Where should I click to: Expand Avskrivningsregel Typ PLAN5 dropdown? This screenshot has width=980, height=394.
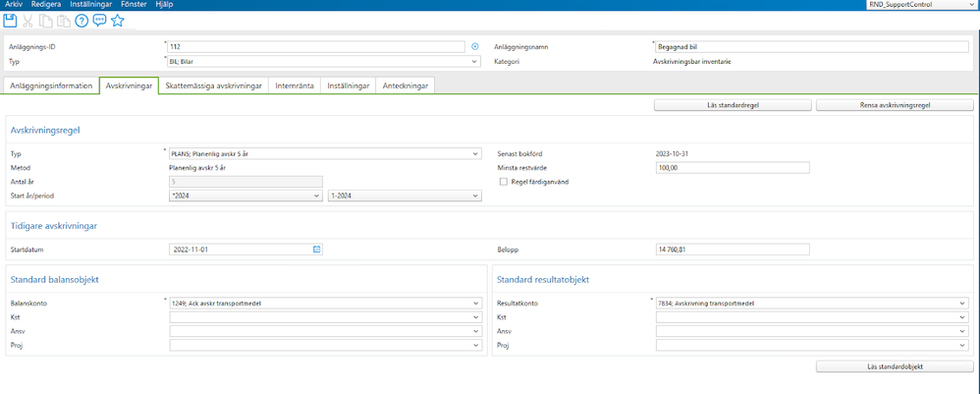(x=476, y=153)
